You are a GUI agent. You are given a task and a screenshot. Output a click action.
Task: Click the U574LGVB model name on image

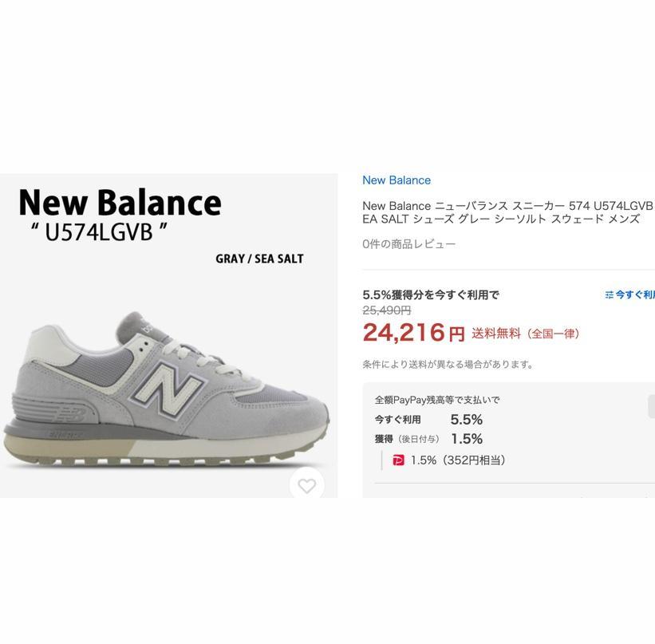point(99,232)
